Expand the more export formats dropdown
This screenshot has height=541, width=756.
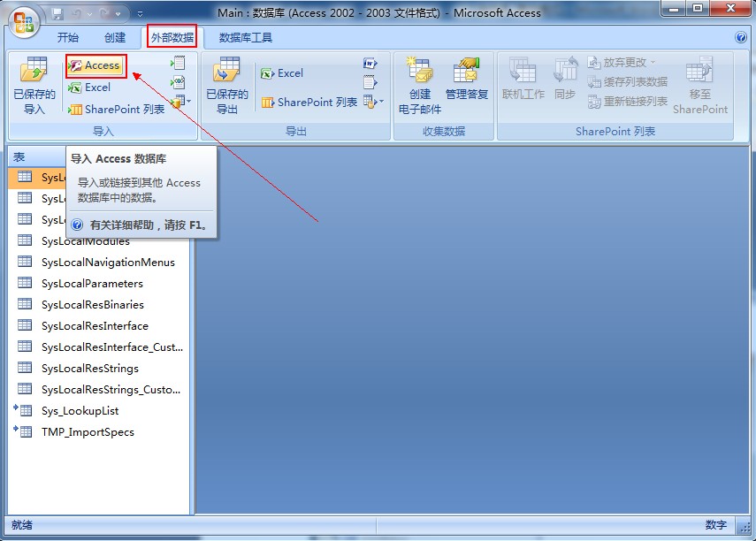click(374, 102)
